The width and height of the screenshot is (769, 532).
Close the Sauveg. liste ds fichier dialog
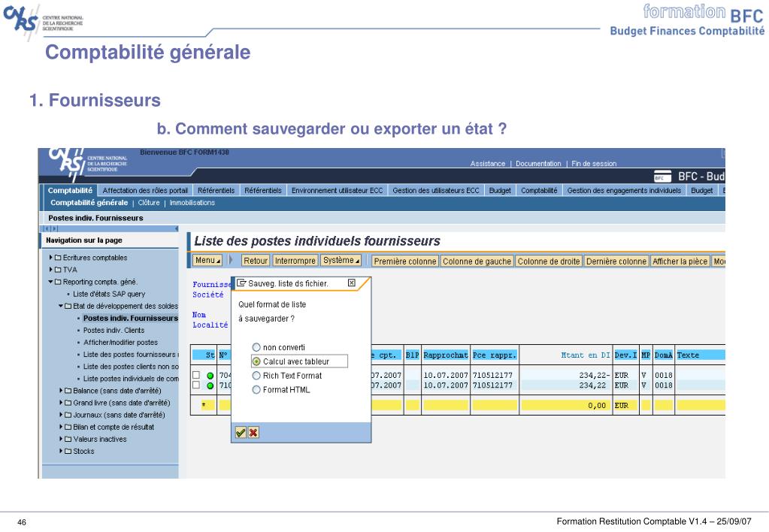click(351, 283)
